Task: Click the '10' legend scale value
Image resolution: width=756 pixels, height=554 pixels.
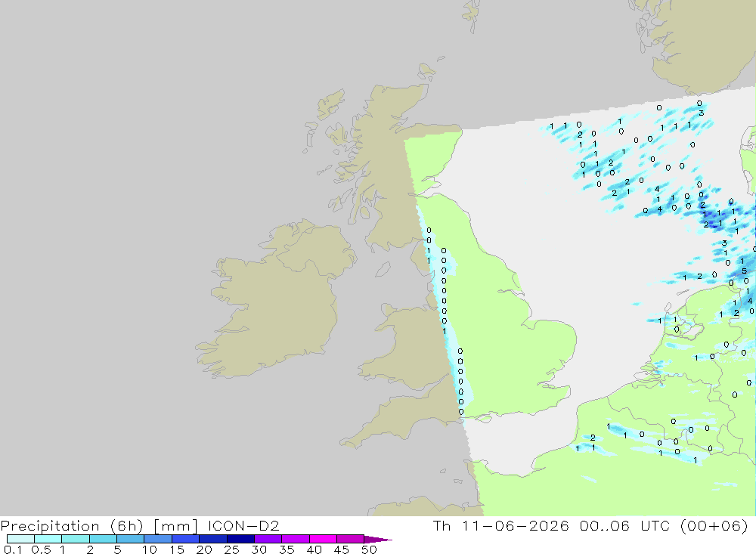Action: point(149,549)
